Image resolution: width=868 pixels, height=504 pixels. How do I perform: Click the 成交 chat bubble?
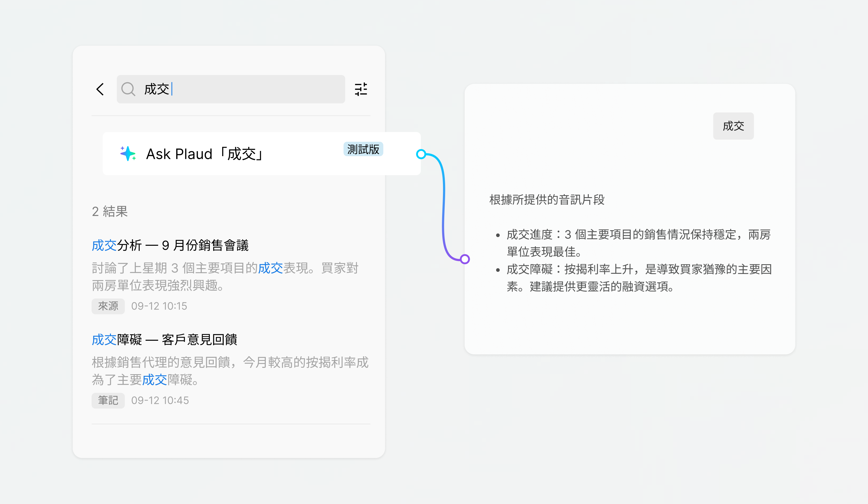tap(733, 126)
